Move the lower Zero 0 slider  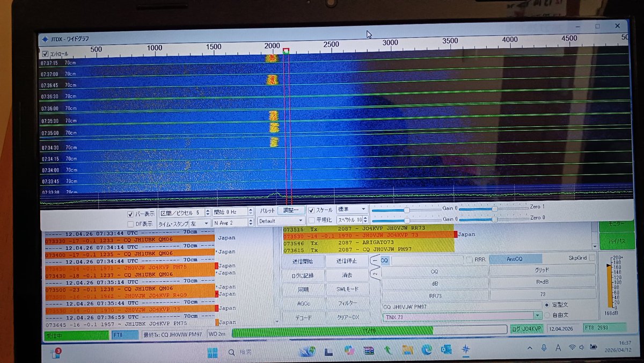494,219
